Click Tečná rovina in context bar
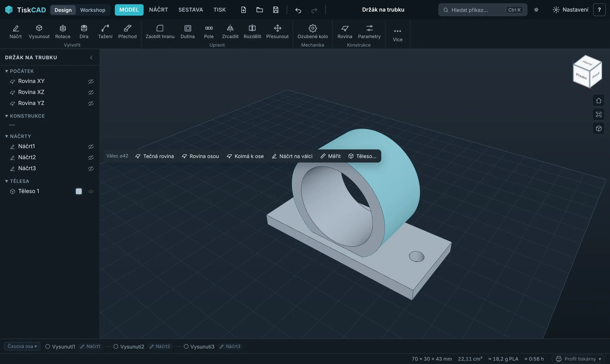This screenshot has height=364, width=610. 154,156
